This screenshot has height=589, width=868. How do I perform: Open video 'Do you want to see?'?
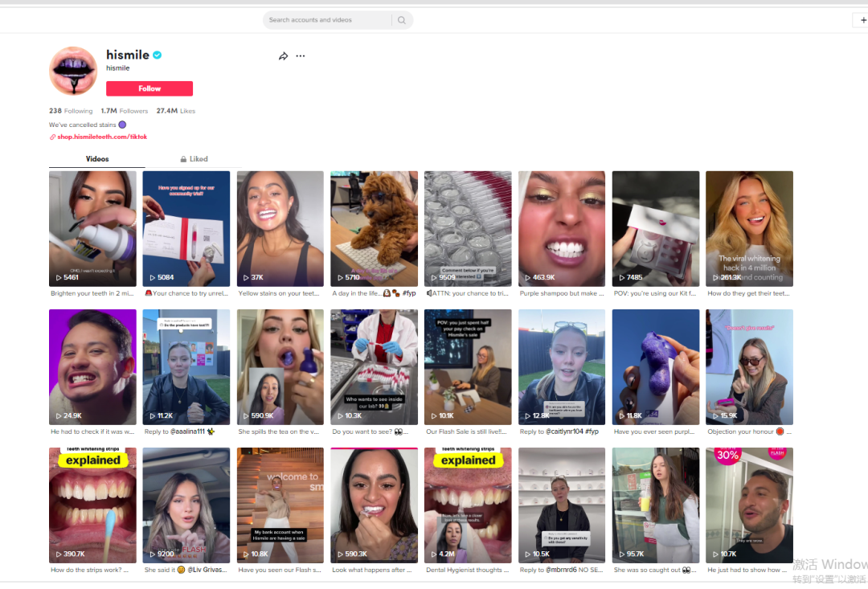pos(375,367)
